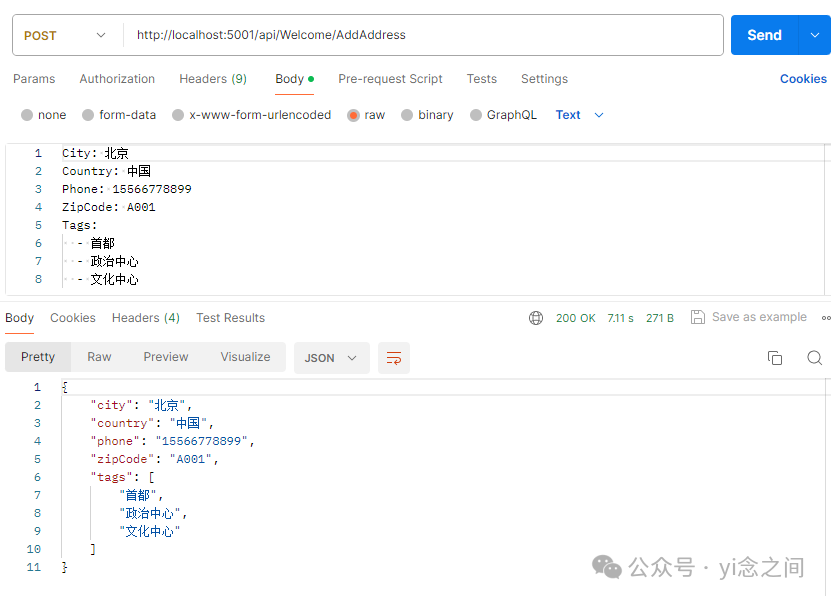831x600 pixels.
Task: Switch to Visualize response view
Action: 245,357
